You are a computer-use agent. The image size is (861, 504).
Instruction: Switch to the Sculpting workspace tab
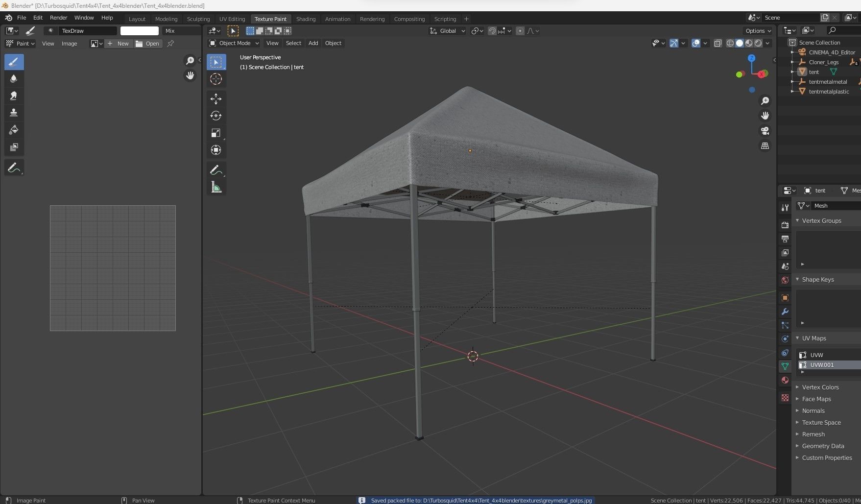coord(198,19)
